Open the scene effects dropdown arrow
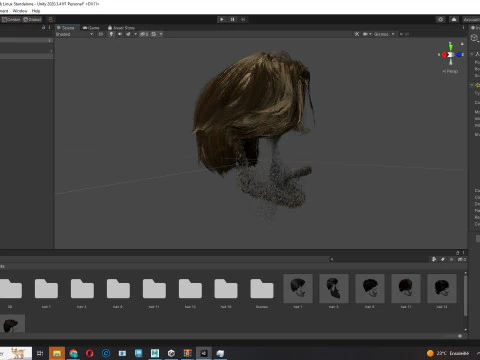Viewport: 480px width, 360px height. point(135,34)
